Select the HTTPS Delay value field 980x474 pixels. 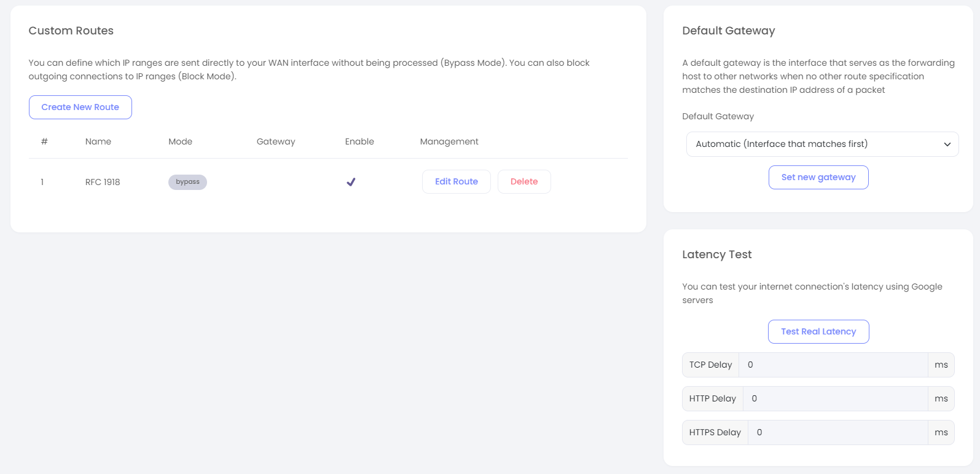click(x=837, y=432)
